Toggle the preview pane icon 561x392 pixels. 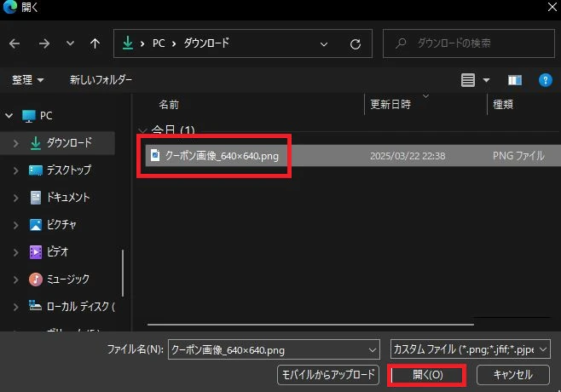pyautogui.click(x=515, y=80)
